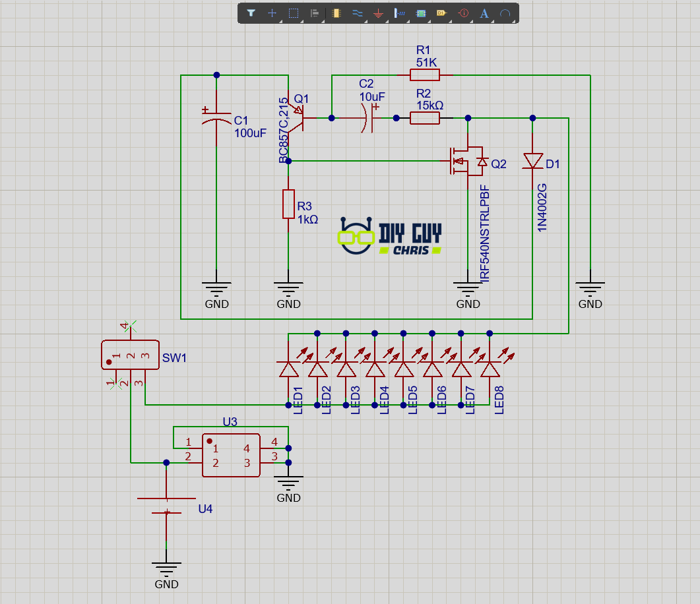Pick the Place Port D1 tool
The height and width of the screenshot is (604, 700).
pos(441,13)
